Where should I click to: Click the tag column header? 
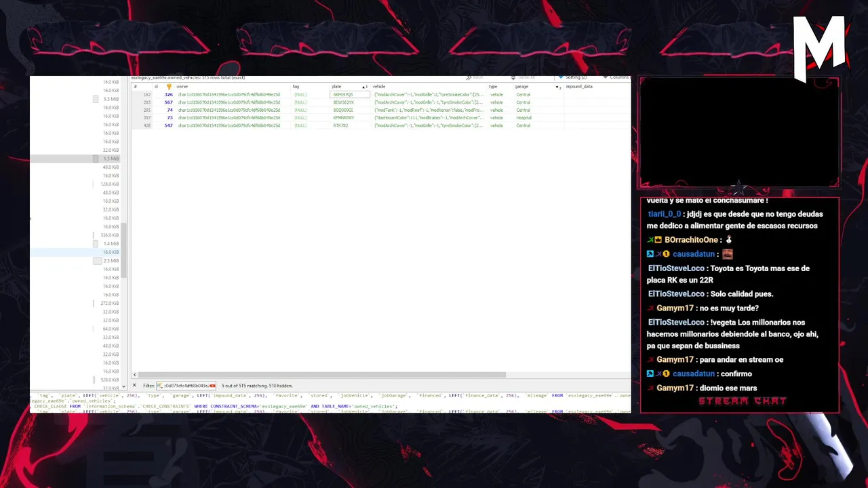point(310,87)
